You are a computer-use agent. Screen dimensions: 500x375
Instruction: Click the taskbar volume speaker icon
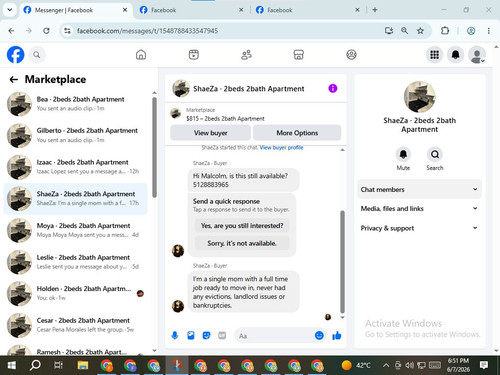(x=409, y=365)
